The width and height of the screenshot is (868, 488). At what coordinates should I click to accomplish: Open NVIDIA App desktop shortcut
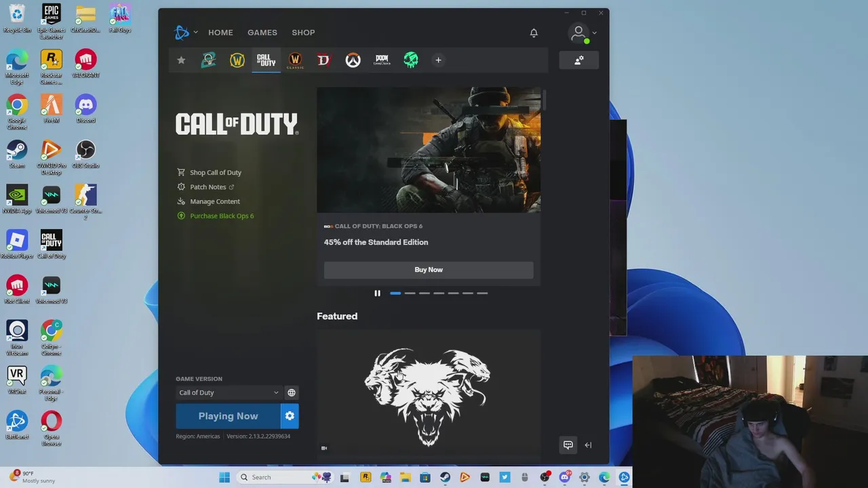(x=17, y=199)
